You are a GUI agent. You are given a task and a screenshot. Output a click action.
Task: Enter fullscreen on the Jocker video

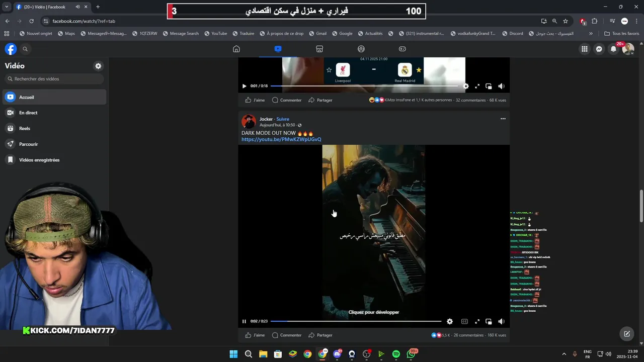pos(477,321)
